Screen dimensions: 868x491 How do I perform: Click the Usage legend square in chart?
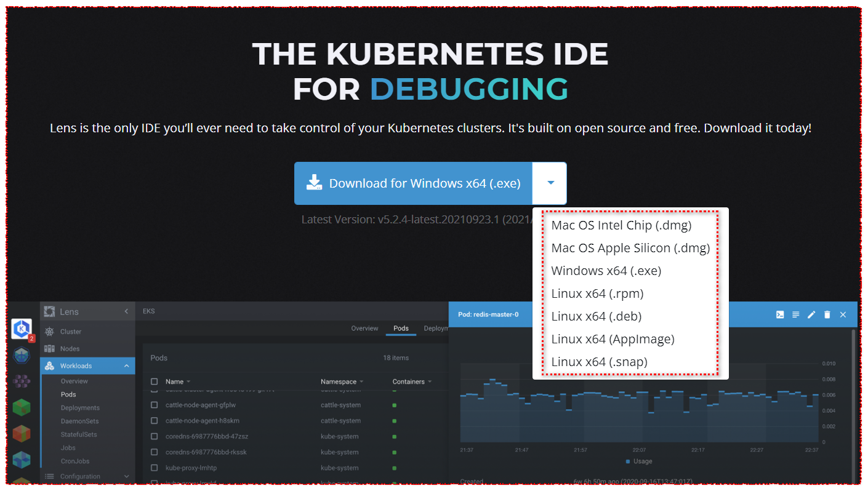tap(628, 461)
